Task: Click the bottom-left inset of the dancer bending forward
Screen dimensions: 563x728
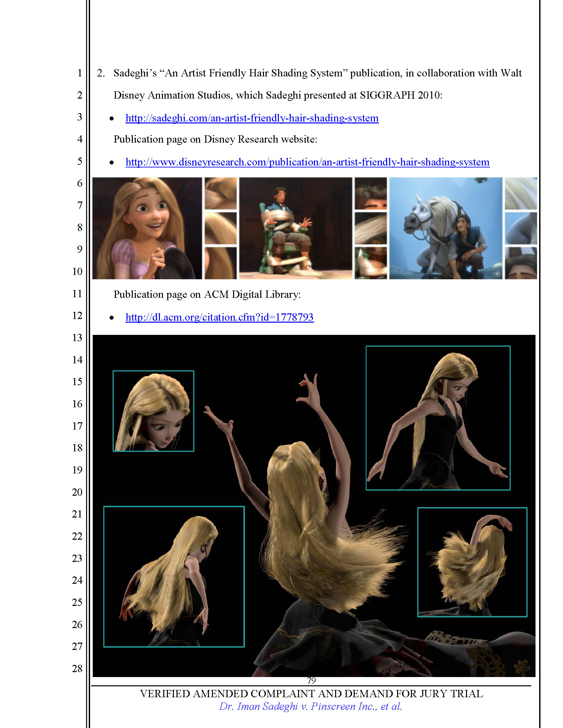Action: pyautogui.click(x=174, y=577)
